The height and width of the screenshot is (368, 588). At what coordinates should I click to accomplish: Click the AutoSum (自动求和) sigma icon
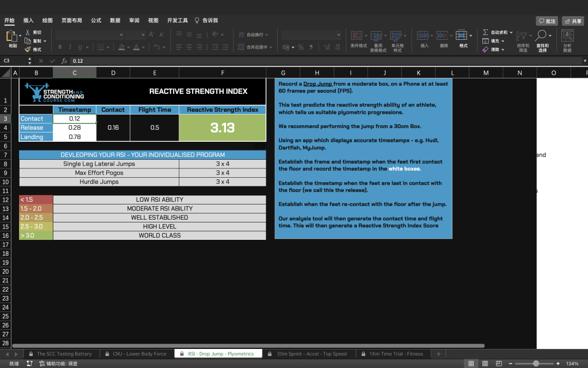485,33
